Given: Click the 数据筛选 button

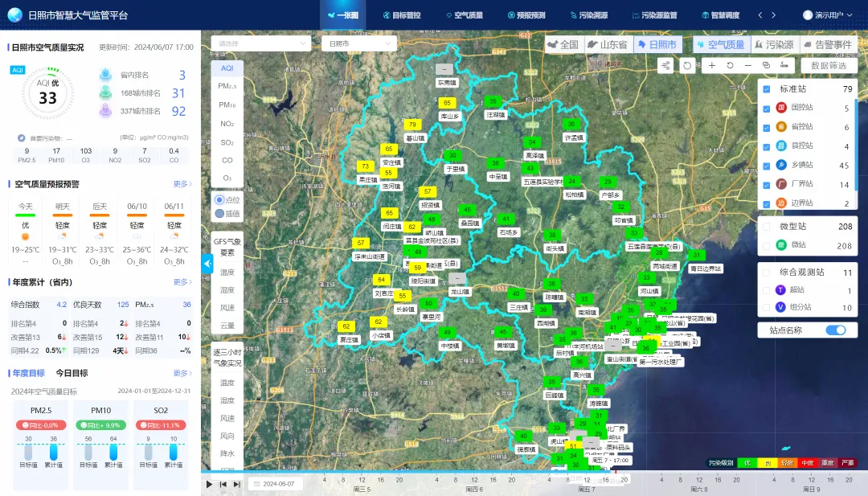Looking at the screenshot, I should coord(828,65).
